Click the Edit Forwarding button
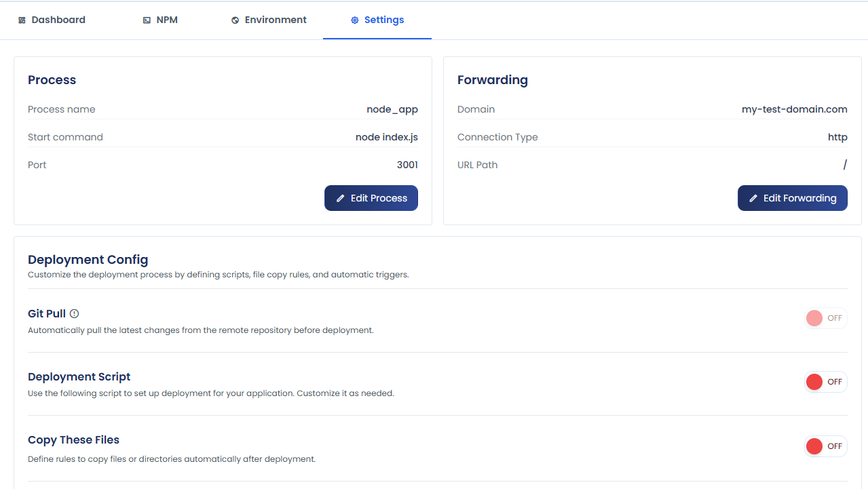The width and height of the screenshot is (868, 489). [x=793, y=198]
